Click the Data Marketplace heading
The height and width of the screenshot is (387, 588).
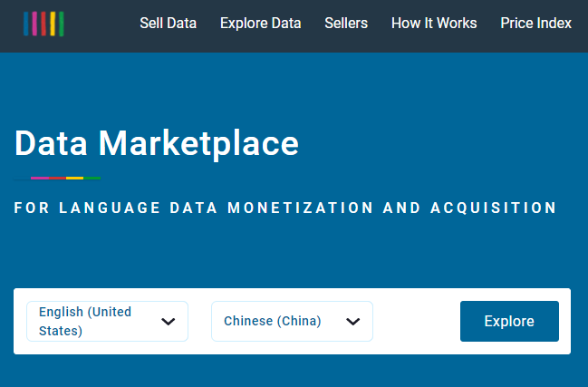pos(157,143)
